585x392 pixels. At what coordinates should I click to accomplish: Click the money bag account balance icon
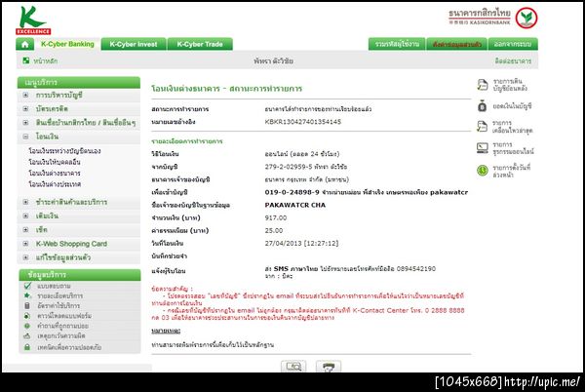482,106
